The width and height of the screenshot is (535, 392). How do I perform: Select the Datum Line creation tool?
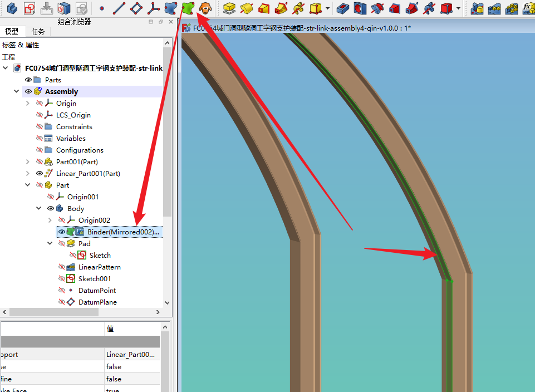(119, 8)
